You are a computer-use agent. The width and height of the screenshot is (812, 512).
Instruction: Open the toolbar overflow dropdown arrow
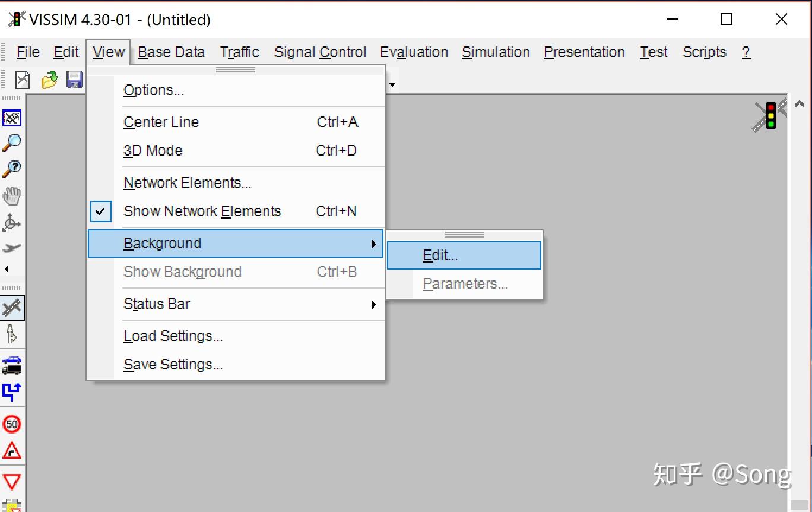click(392, 84)
